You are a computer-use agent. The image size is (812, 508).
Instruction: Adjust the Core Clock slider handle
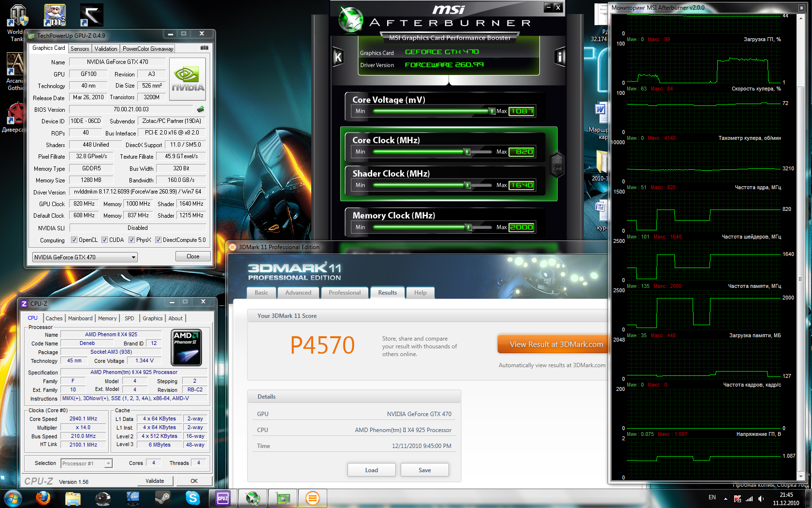[467, 152]
